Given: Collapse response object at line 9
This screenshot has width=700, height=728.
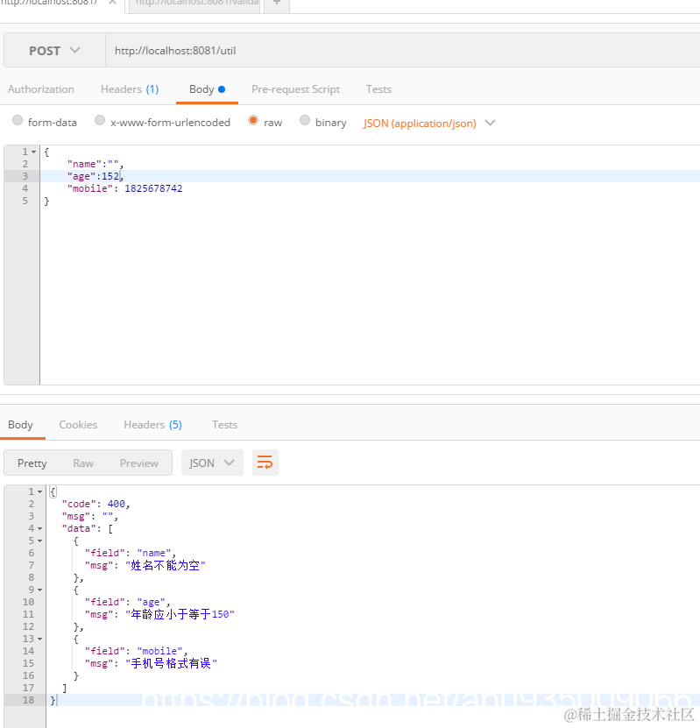Looking at the screenshot, I should coord(40,590).
